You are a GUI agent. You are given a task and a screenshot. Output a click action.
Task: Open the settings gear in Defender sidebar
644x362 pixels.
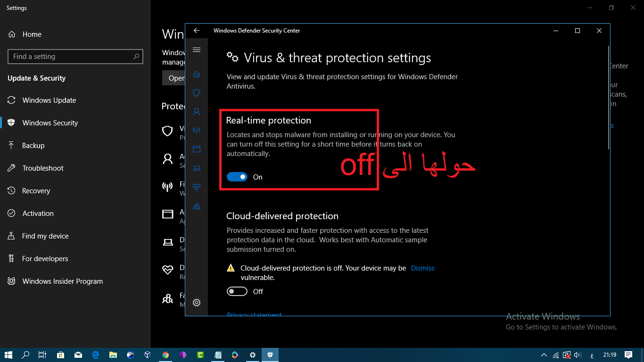(197, 303)
